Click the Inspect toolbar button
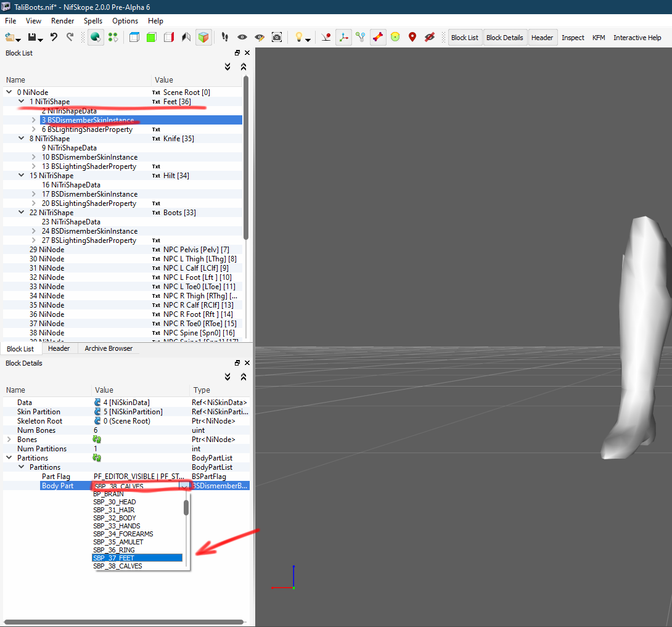Viewport: 672px width, 627px height. (x=573, y=37)
